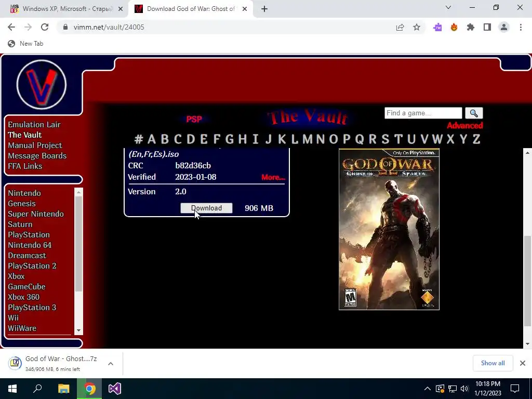This screenshot has height=399, width=532.
Task: Click the volume speaker tray icon
Action: tap(464, 389)
